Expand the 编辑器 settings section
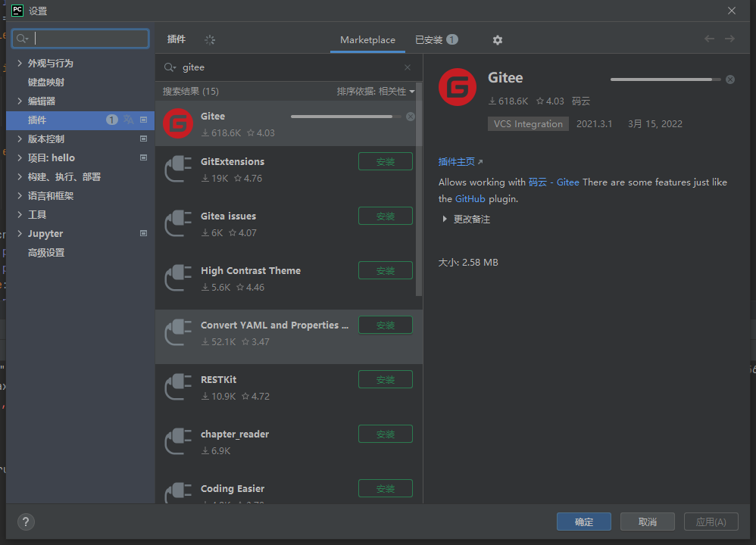Viewport: 756px width, 545px height. tap(20, 101)
